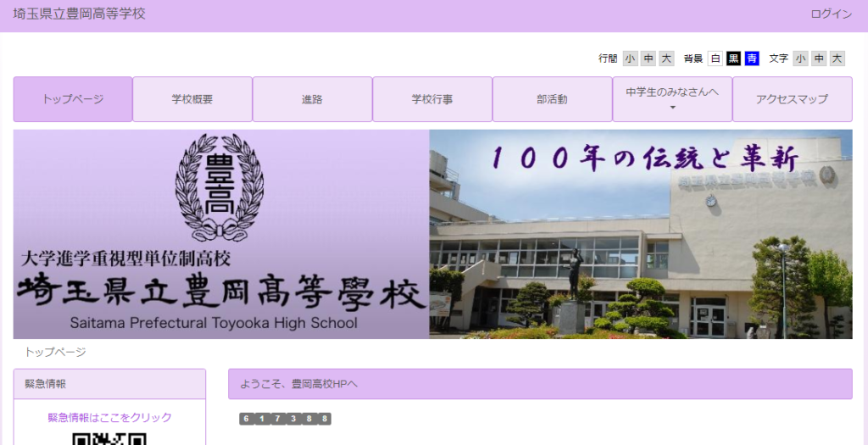Choose black background swatch (黒)
This screenshot has height=445, width=868.
coord(733,58)
